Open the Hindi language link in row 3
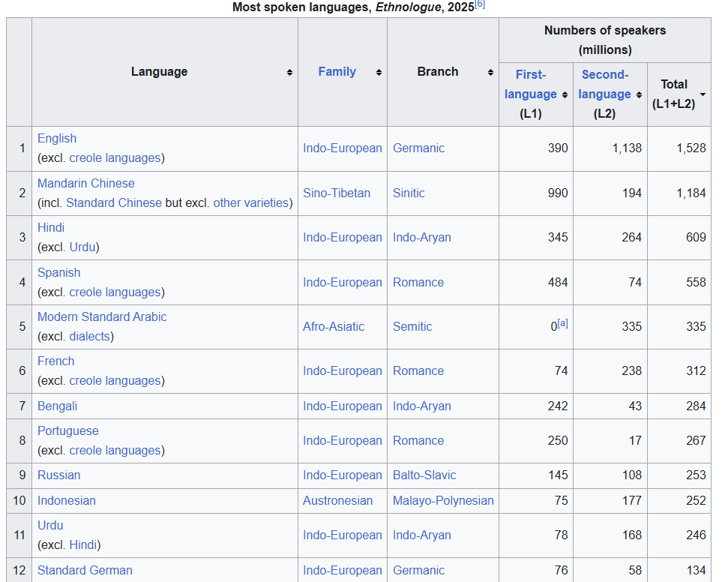Image resolution: width=728 pixels, height=582 pixels. click(x=51, y=227)
